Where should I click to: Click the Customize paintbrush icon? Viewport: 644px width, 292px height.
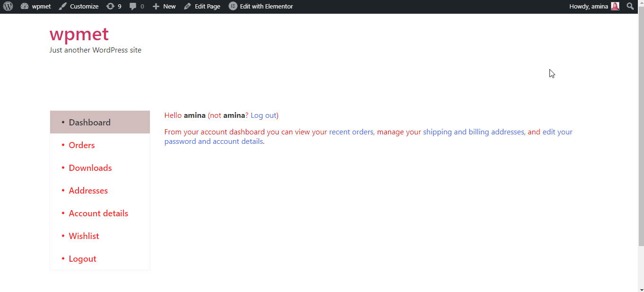[x=63, y=7]
